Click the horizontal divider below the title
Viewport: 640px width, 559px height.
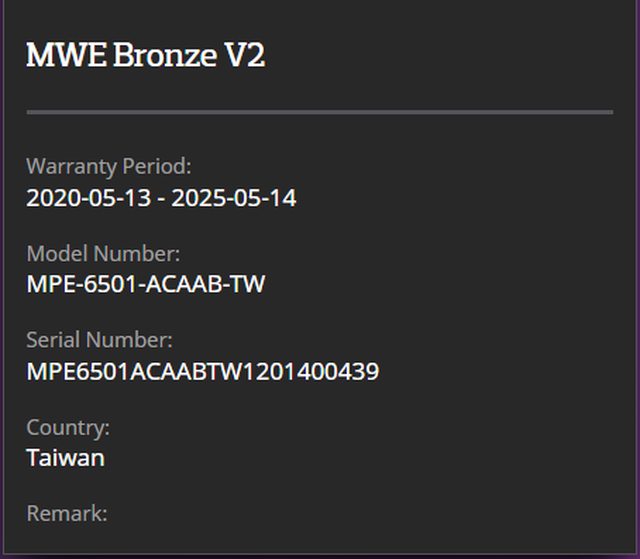(x=319, y=112)
